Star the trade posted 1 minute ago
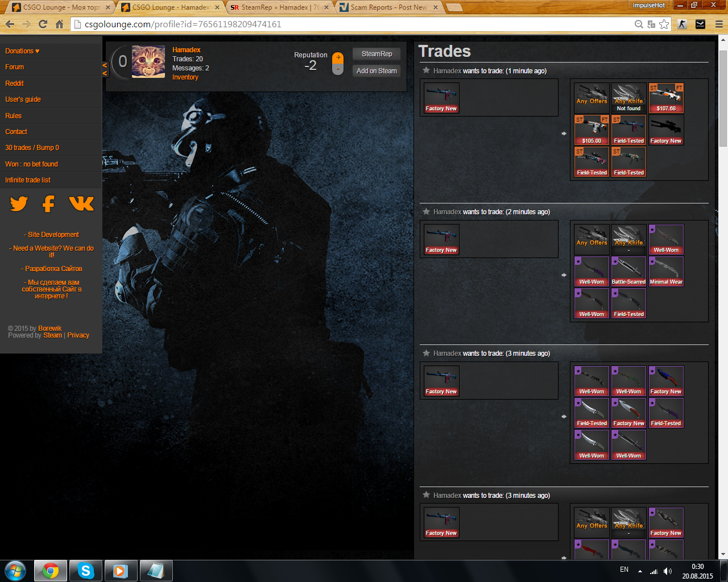The height and width of the screenshot is (582, 728). 426,70
